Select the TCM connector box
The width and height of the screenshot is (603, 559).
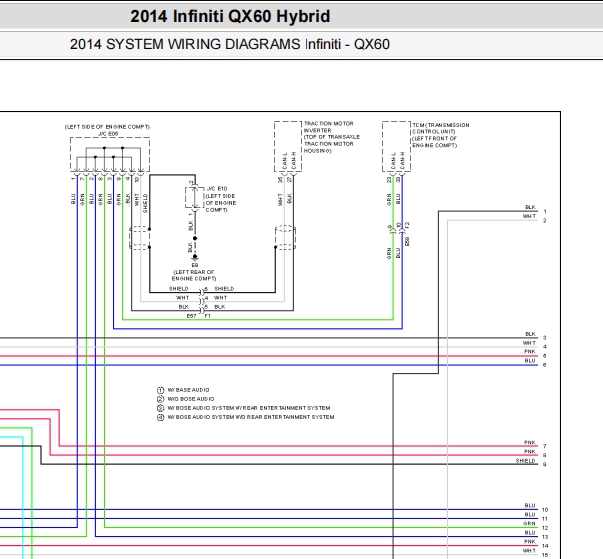click(396, 146)
